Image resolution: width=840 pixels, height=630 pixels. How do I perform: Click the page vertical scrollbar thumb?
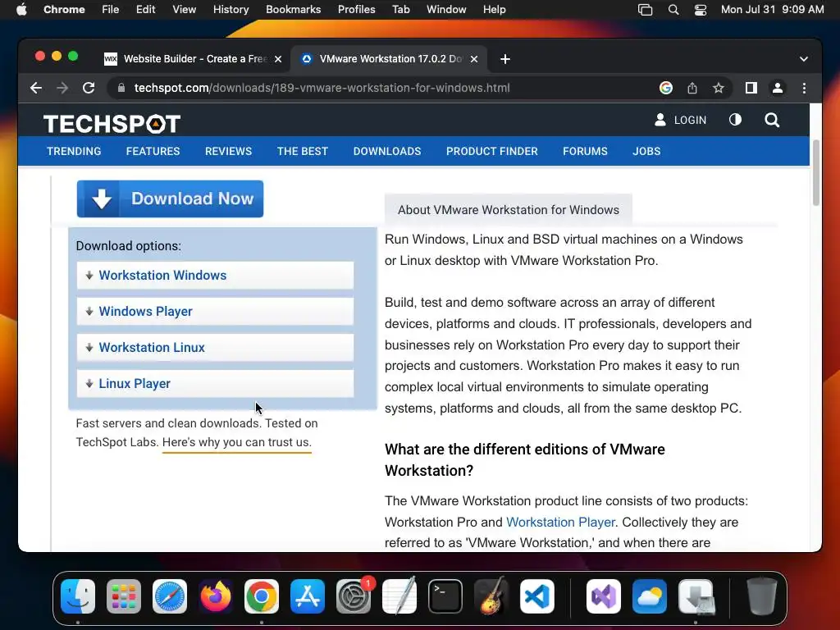pyautogui.click(x=816, y=172)
